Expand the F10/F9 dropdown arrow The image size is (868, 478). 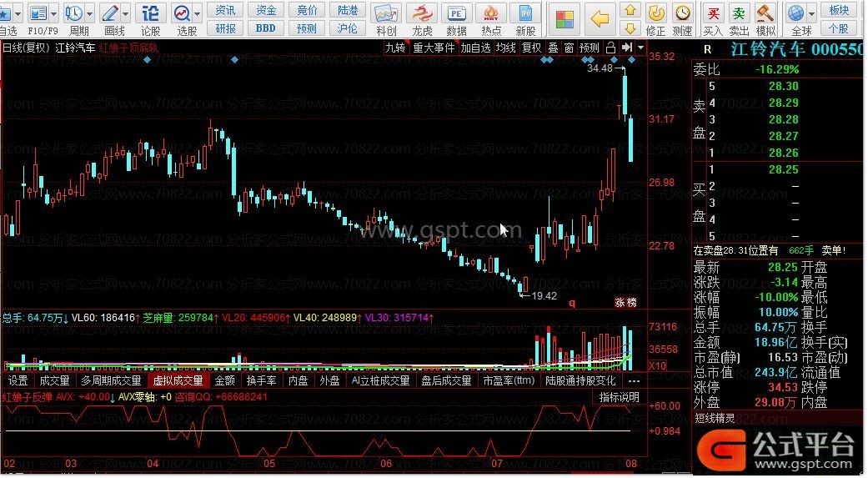[x=53, y=13]
